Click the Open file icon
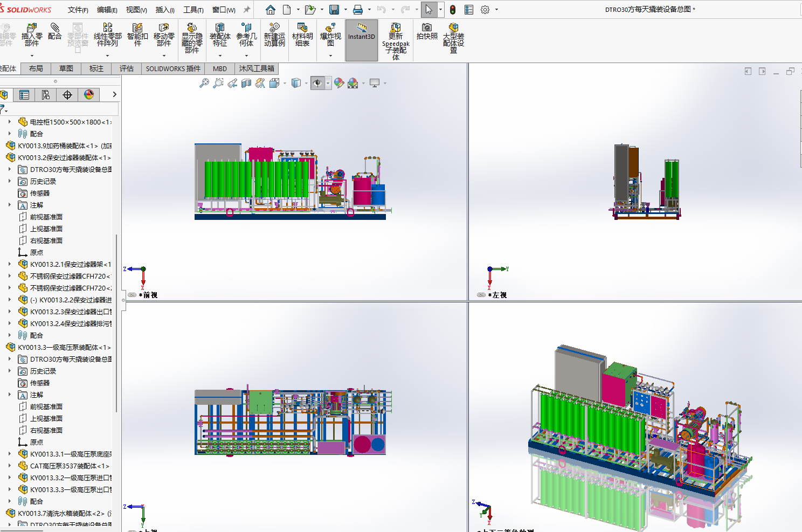This screenshot has height=532, width=802. click(310, 10)
